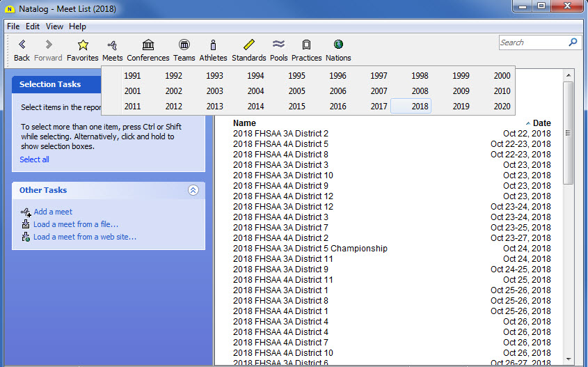The image size is (588, 367).
Task: Select 2018 FHSAA 3A District 5 Championship
Action: point(310,249)
